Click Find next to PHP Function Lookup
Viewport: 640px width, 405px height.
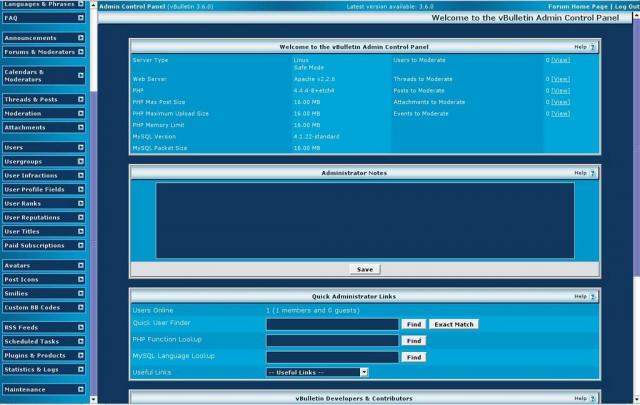(414, 341)
